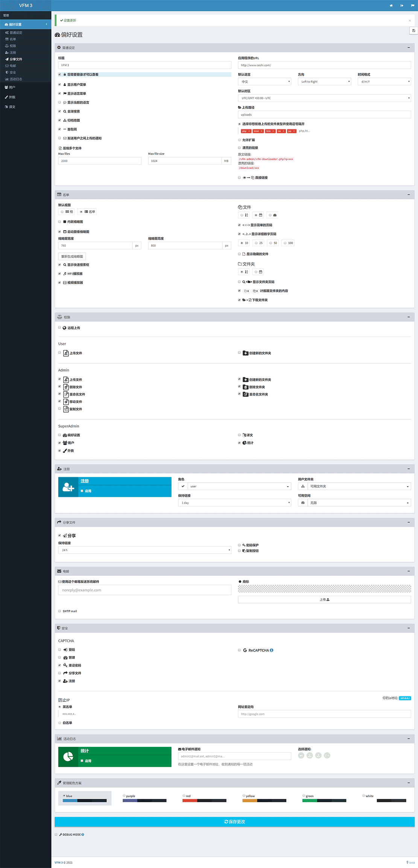Click the 应用程序的URL input field
The image size is (418, 868).
(x=324, y=65)
